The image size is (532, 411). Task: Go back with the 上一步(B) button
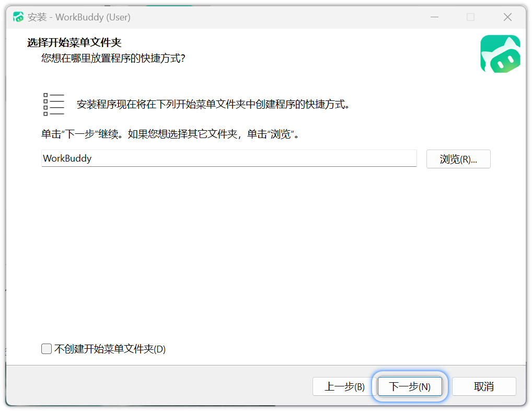click(x=344, y=386)
